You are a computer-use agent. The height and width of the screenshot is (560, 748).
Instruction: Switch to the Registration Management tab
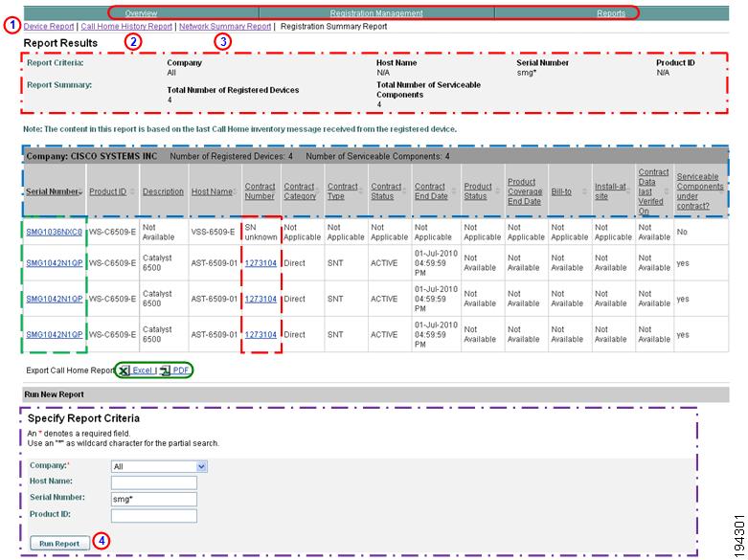tap(375, 13)
